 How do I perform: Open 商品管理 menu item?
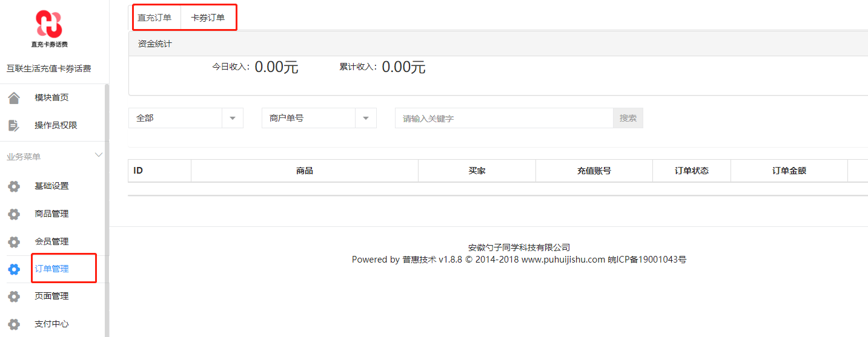[x=51, y=214]
